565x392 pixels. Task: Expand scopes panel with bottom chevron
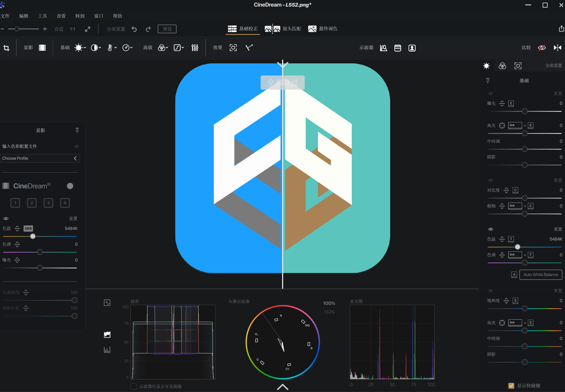(283, 387)
